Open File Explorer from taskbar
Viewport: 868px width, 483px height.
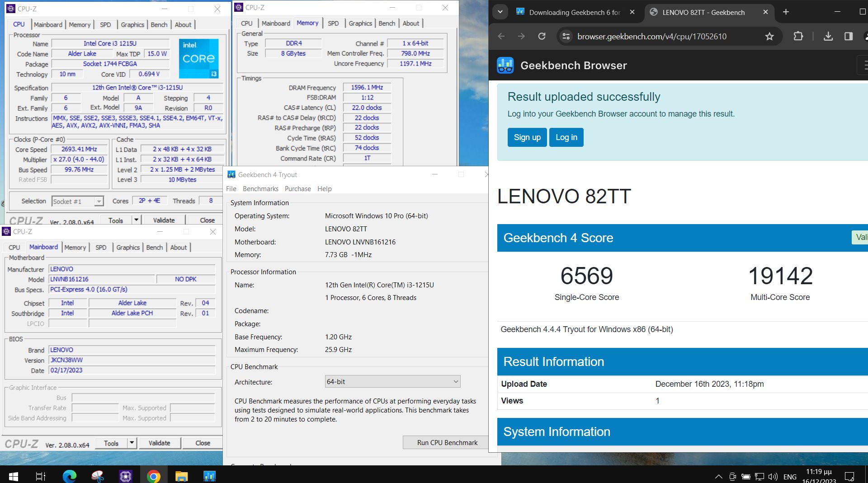(181, 476)
